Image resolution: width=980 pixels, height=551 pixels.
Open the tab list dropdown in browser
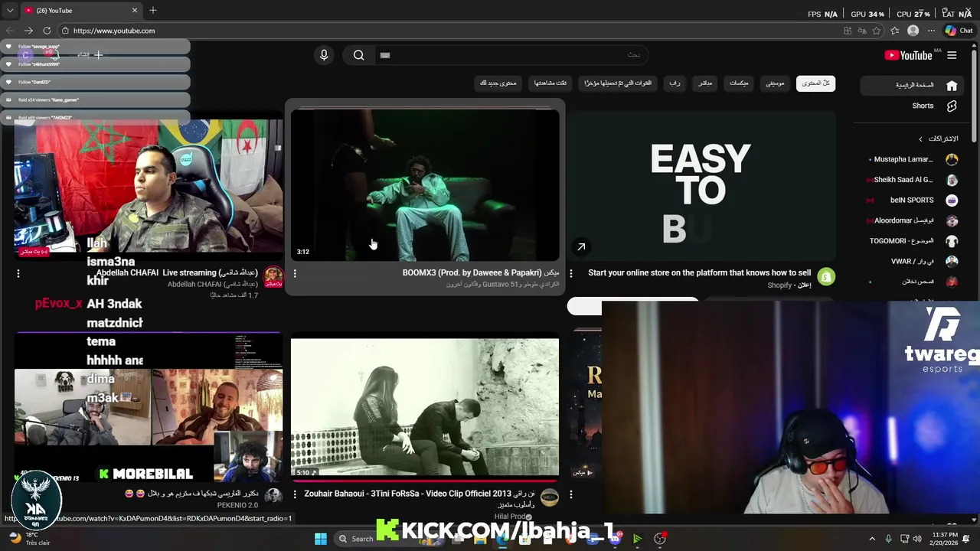10,10
